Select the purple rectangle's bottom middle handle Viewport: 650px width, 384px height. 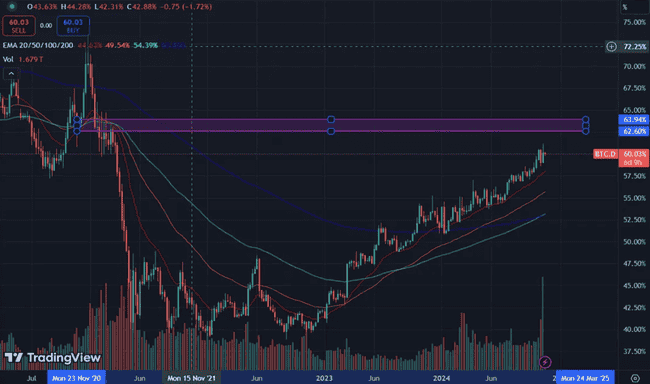point(331,131)
